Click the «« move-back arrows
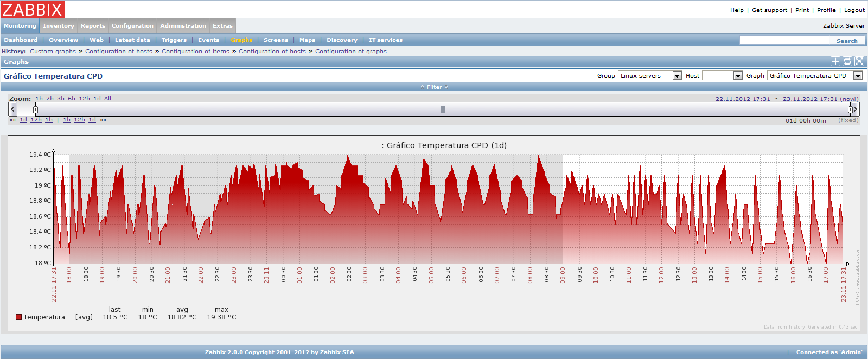The width and height of the screenshot is (868, 359). click(x=12, y=120)
